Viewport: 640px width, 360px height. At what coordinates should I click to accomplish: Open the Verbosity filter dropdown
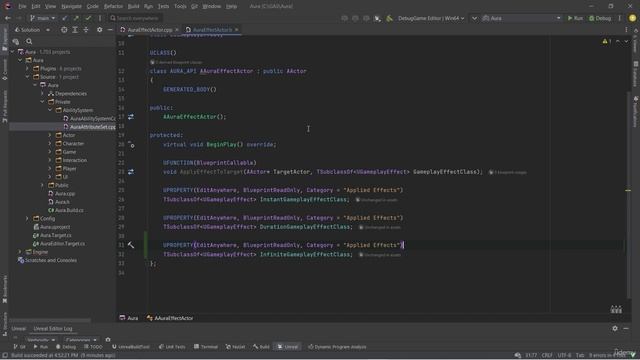pos(41,340)
